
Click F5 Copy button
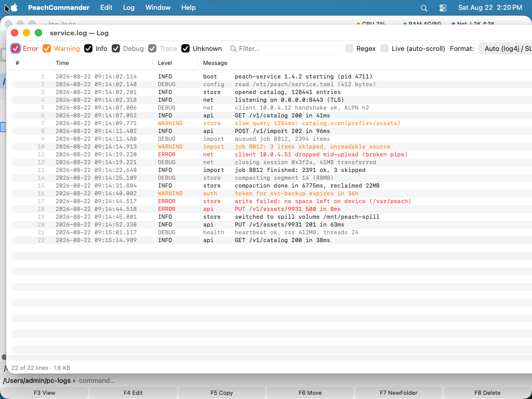pos(221,393)
